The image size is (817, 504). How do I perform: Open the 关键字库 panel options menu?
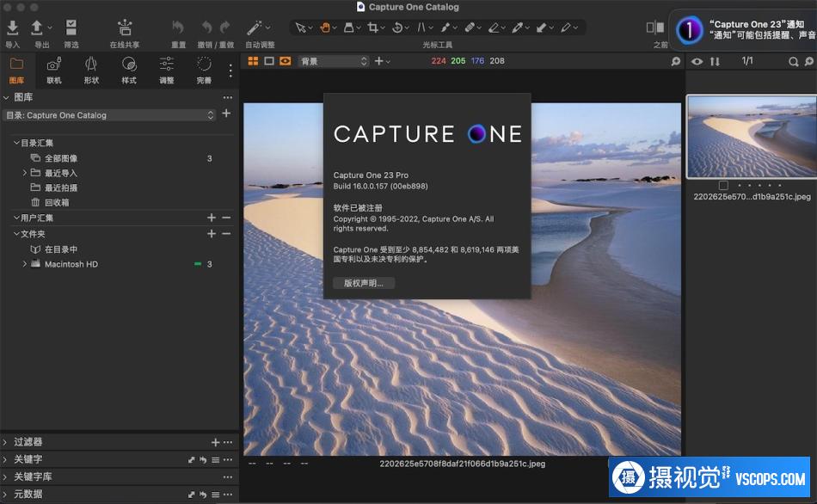(x=228, y=476)
